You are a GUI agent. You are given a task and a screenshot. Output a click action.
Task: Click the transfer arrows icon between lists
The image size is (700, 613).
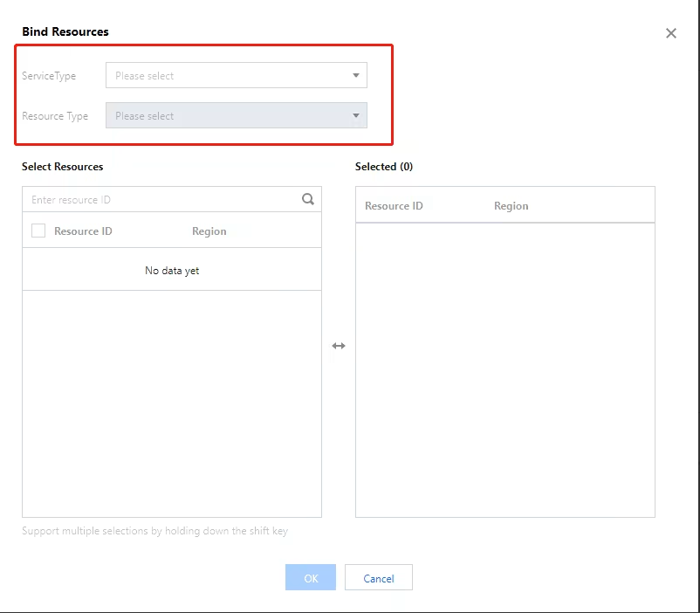(x=339, y=346)
